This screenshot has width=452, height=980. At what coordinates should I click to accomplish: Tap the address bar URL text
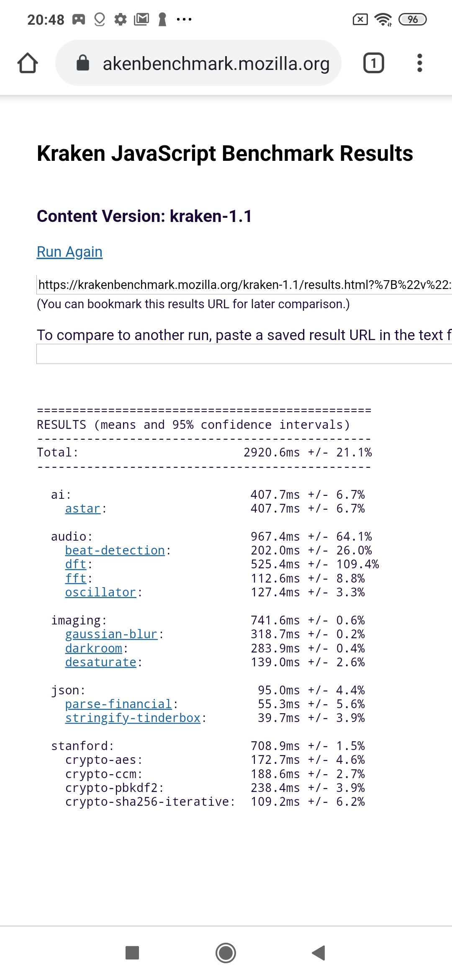click(216, 63)
